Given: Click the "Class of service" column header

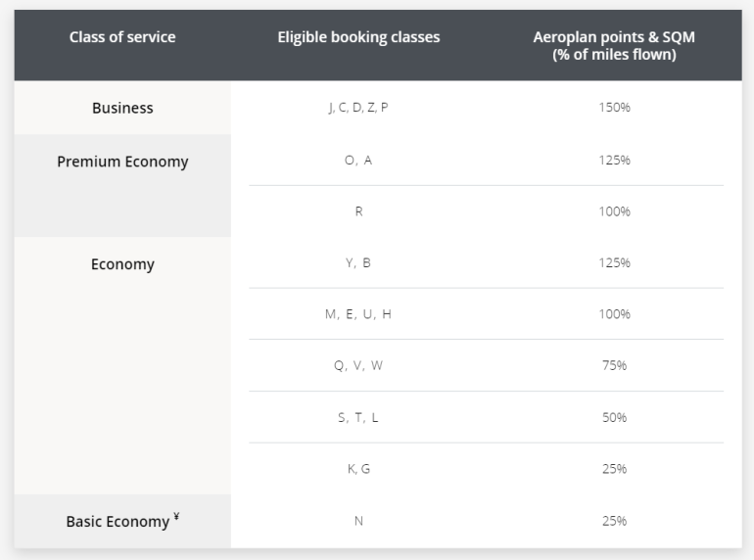Looking at the screenshot, I should click(122, 37).
